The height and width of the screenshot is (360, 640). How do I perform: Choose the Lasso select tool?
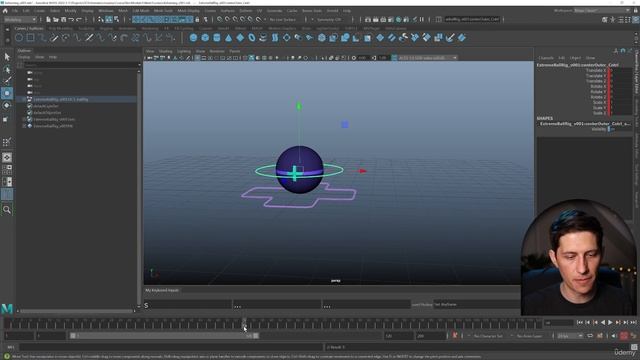[x=7, y=69]
